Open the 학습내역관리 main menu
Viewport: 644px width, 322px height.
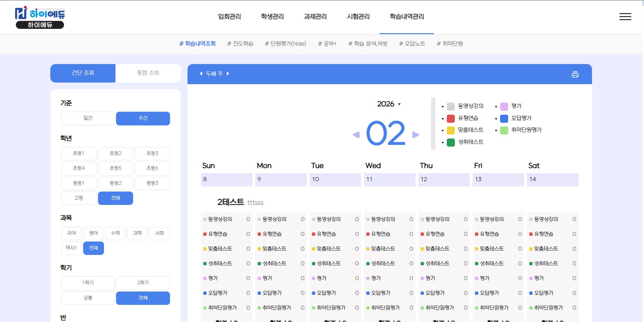tap(407, 17)
